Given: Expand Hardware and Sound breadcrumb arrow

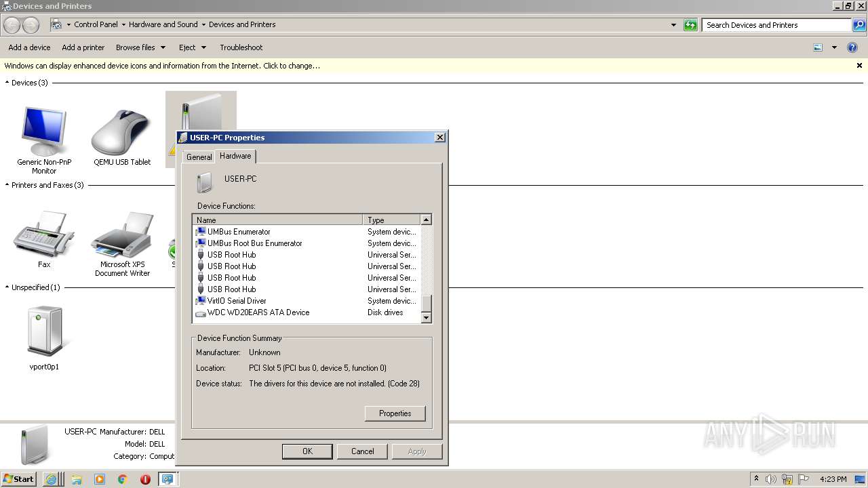Looking at the screenshot, I should coord(203,25).
